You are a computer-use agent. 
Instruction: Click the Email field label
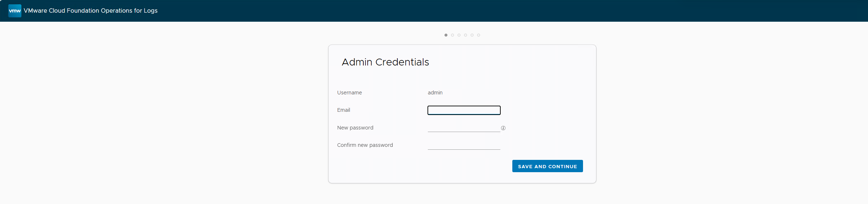pos(344,110)
